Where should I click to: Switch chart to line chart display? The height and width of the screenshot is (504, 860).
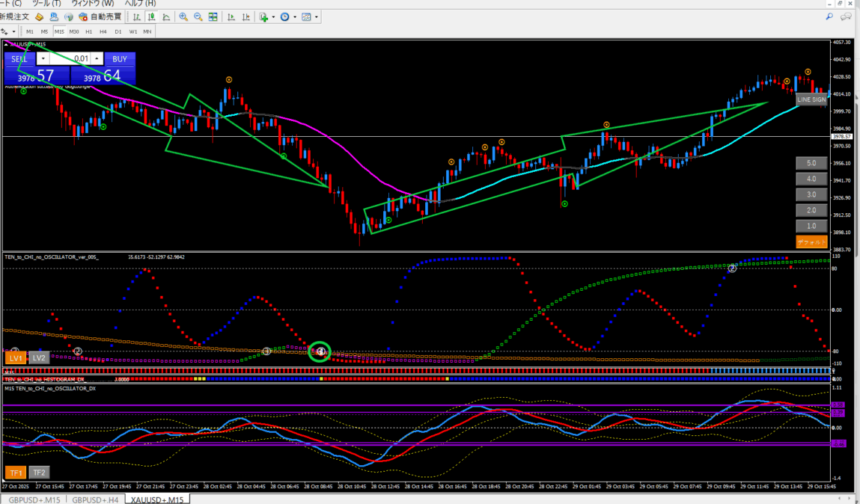tap(165, 16)
